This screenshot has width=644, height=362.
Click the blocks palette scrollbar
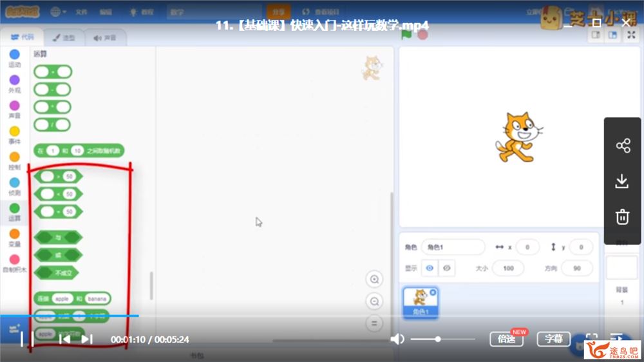151,285
